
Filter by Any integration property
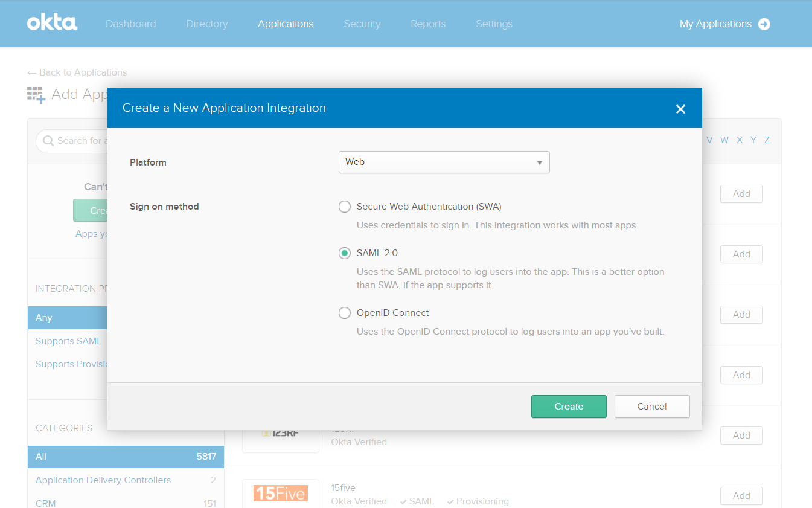(68, 318)
